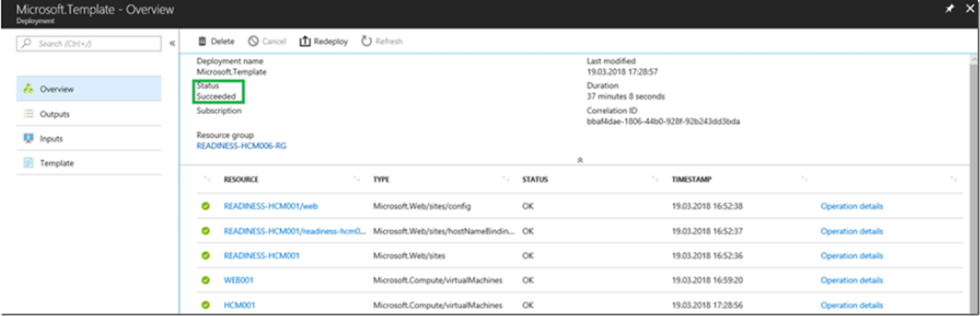Open the READINESS-HCM001 sites resource link
980x316 pixels.
(261, 256)
